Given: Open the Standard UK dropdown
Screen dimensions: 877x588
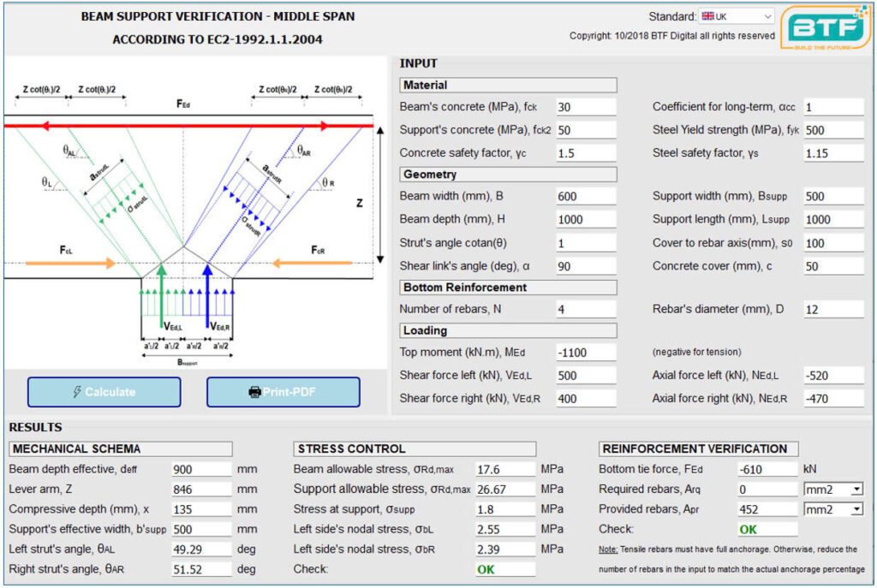Looking at the screenshot, I should [737, 16].
